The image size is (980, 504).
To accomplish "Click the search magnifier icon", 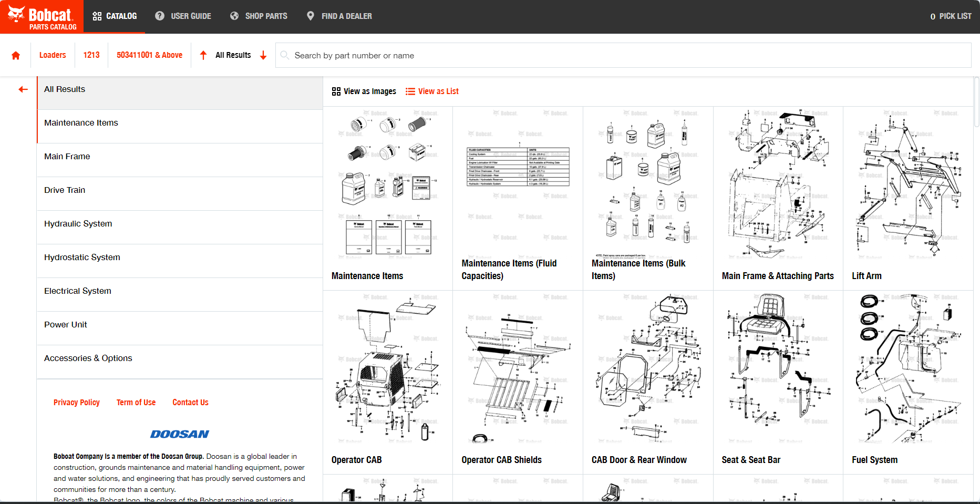I will (285, 55).
